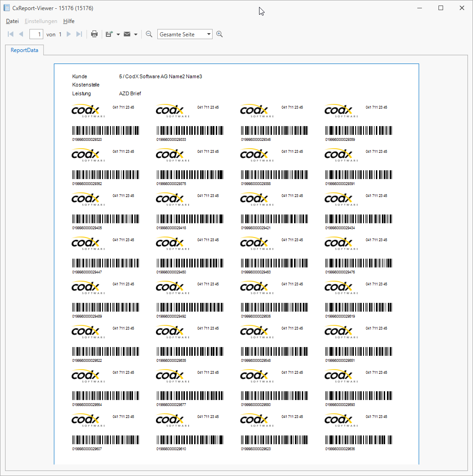473x476 pixels.
Task: Go to next report page
Action: click(69, 34)
